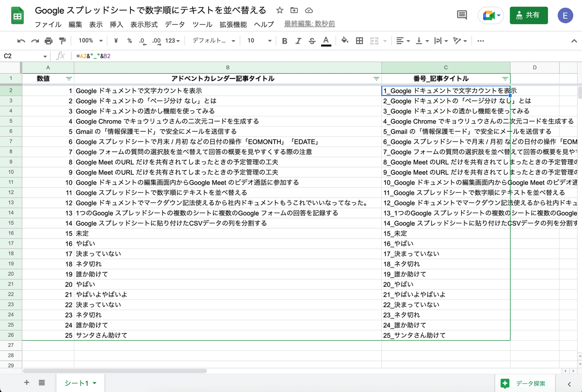Screen dimensions: 582x392
Task: Open the name box dropdown arrow
Action: click(45, 56)
